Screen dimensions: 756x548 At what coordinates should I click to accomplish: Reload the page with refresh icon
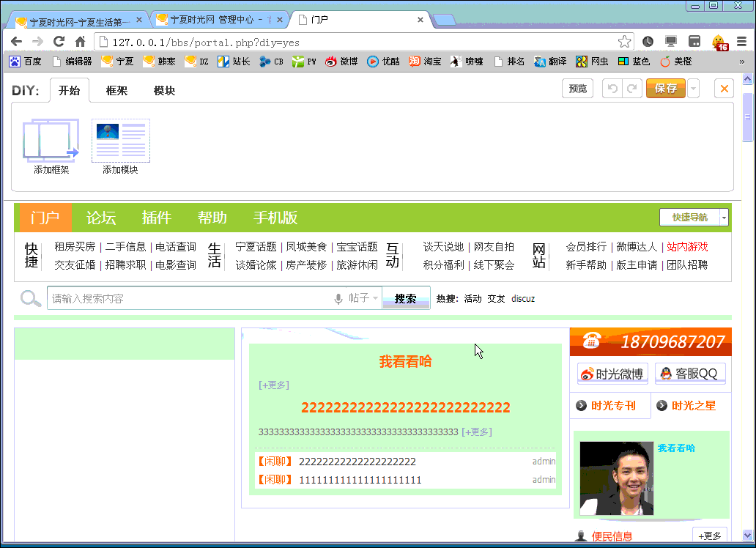[59, 42]
